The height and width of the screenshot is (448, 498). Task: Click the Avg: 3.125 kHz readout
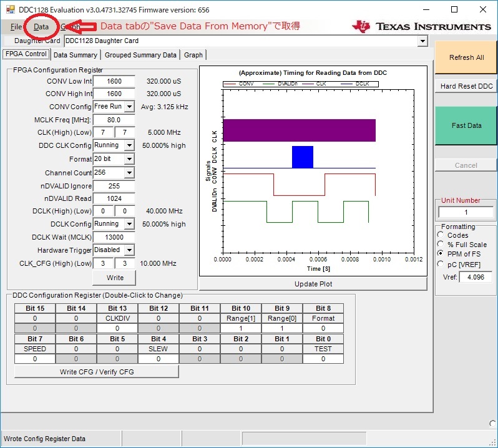click(165, 107)
